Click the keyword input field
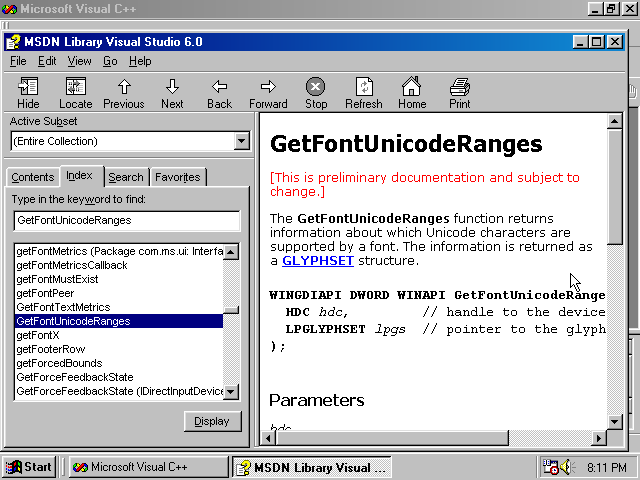The height and width of the screenshot is (480, 640). pos(127,220)
